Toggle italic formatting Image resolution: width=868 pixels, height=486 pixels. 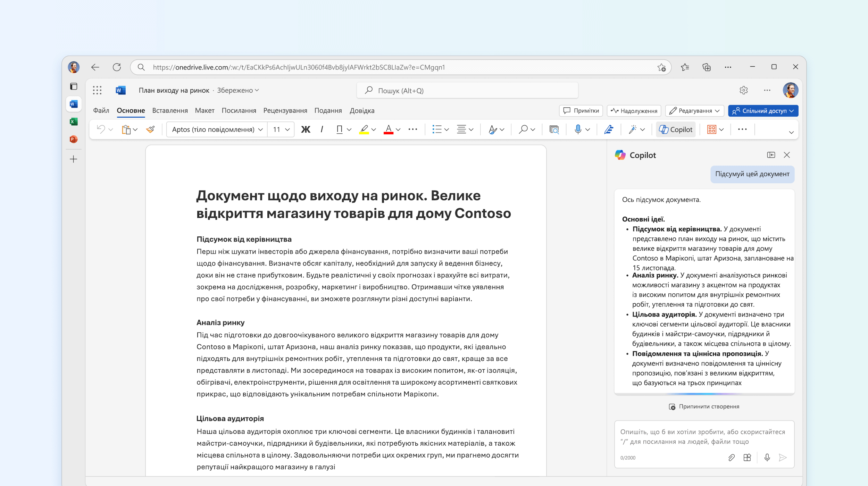[322, 129]
